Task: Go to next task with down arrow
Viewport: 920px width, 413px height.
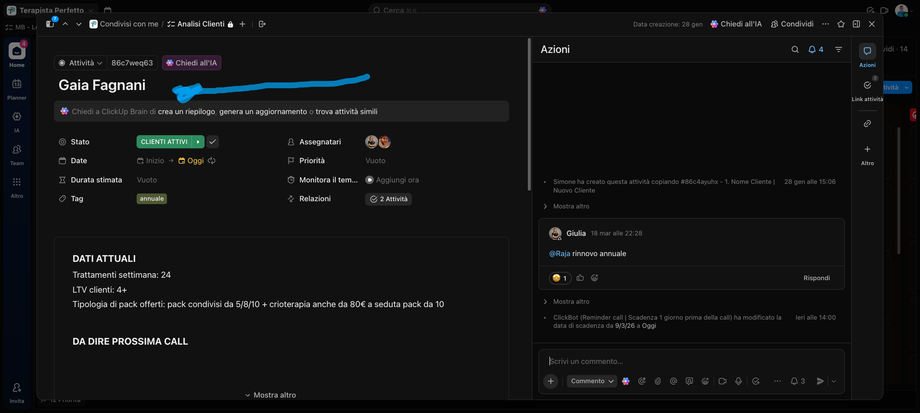Action: [x=79, y=24]
